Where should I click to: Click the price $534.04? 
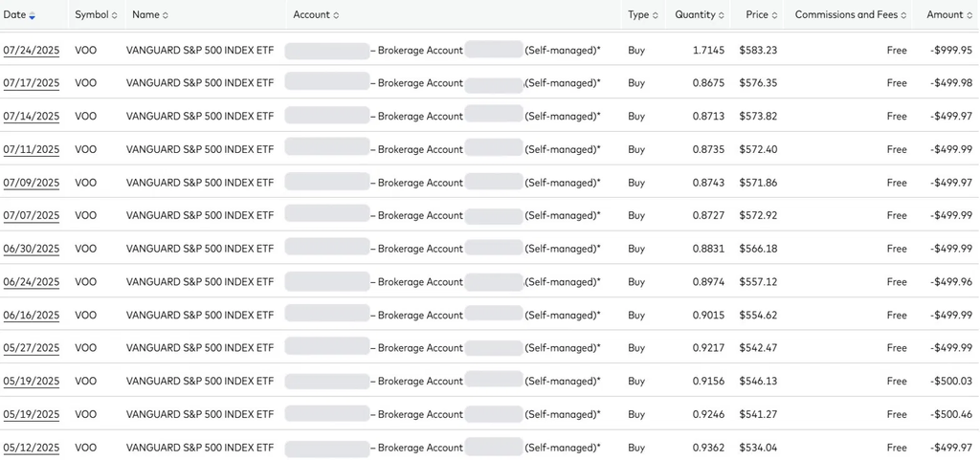758,447
